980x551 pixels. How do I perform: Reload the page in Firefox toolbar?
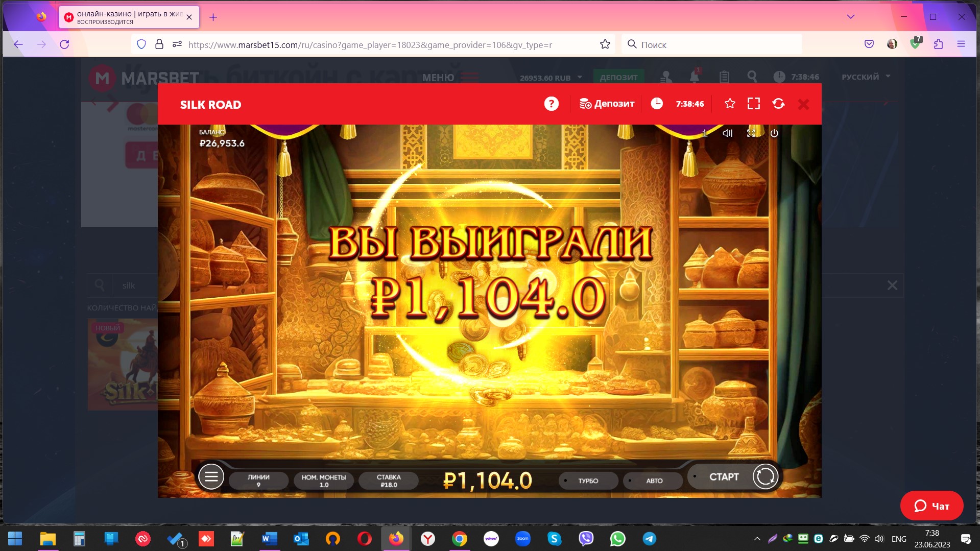point(64,44)
